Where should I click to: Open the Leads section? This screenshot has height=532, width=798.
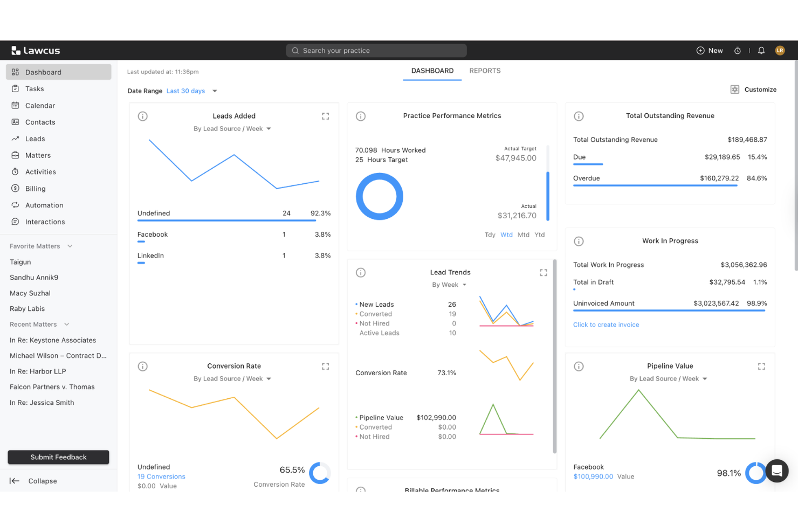[x=35, y=139]
